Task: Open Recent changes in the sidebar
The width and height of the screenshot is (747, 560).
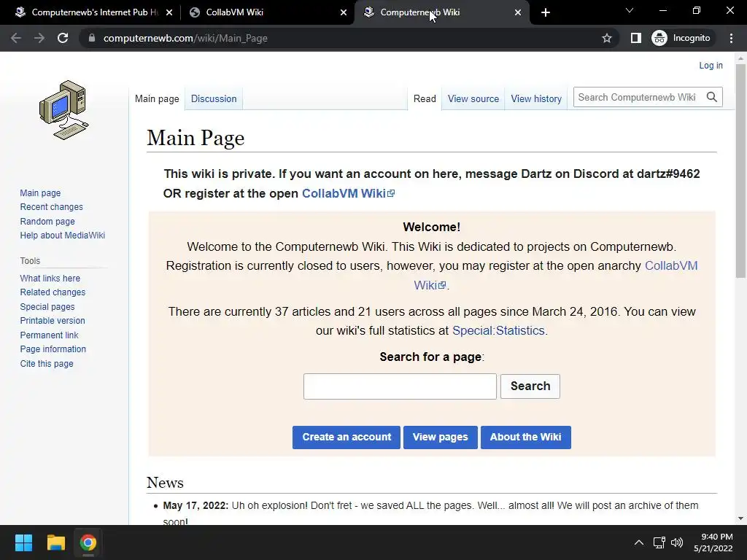Action: [52, 206]
